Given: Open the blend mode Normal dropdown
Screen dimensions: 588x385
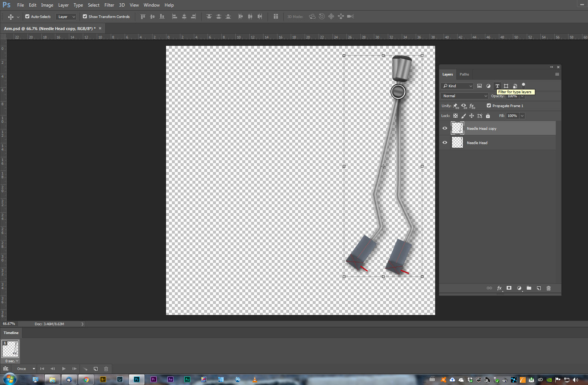Looking at the screenshot, I should pos(464,96).
